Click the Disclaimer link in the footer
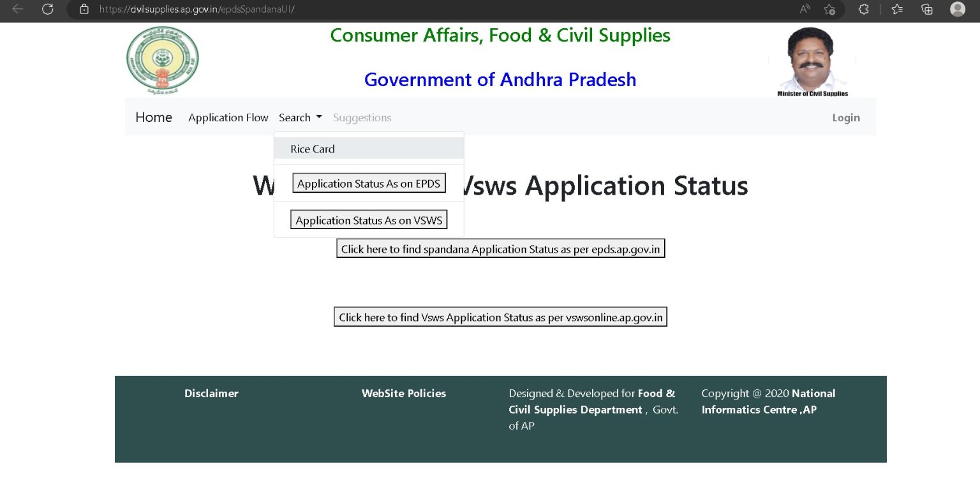This screenshot has height=487, width=980. click(x=211, y=394)
